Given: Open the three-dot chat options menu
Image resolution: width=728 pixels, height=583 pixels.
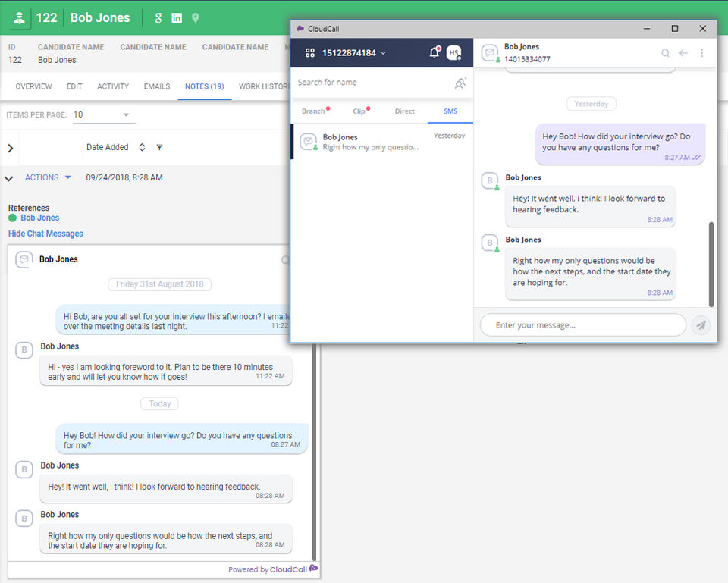Looking at the screenshot, I should (x=702, y=53).
